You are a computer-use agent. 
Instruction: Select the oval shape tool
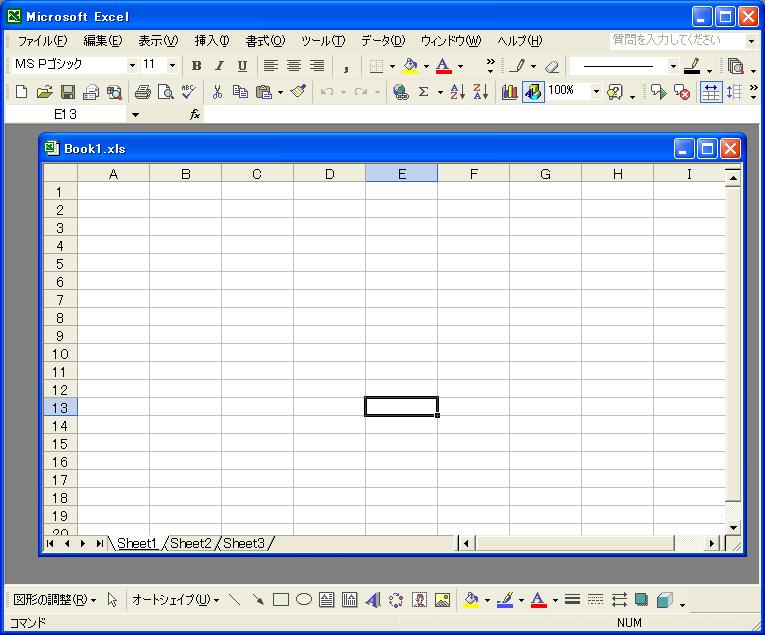click(304, 599)
